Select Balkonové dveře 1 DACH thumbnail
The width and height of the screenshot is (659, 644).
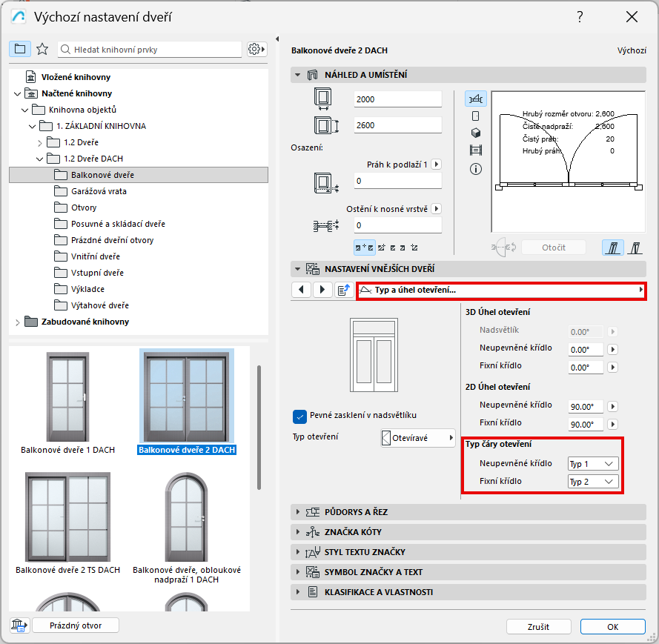pos(67,397)
